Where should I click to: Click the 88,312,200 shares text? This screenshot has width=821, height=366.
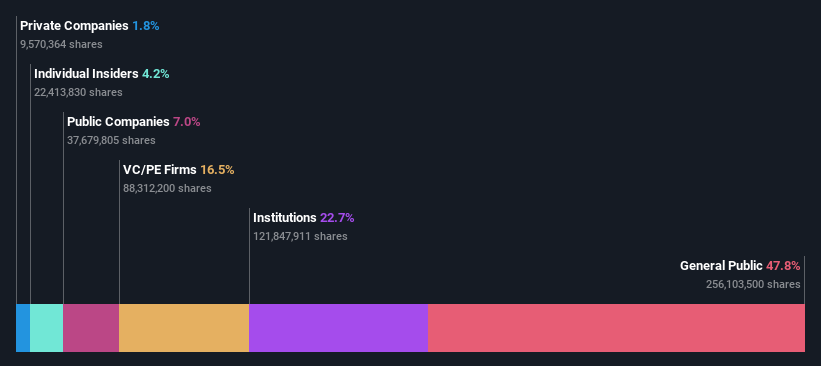pos(168,188)
